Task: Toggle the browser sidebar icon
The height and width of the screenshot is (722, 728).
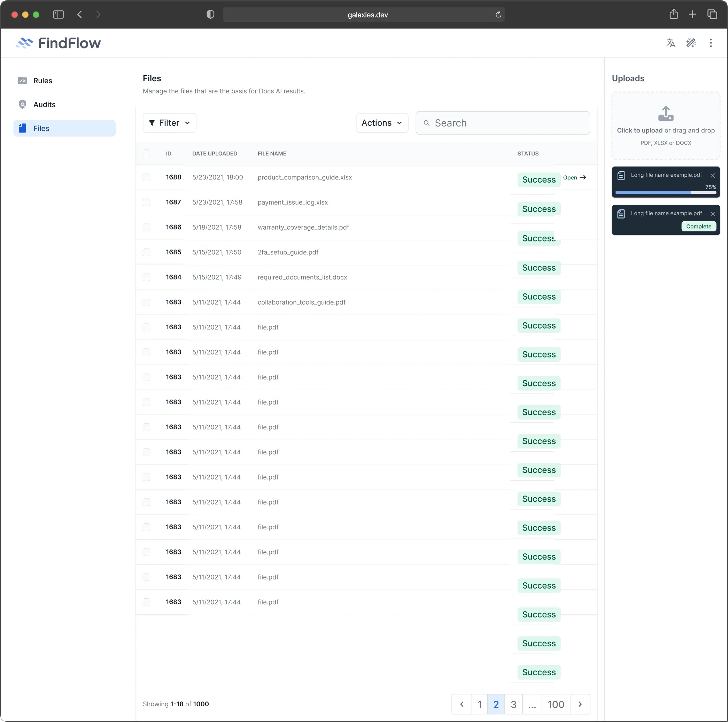Action: [x=59, y=14]
